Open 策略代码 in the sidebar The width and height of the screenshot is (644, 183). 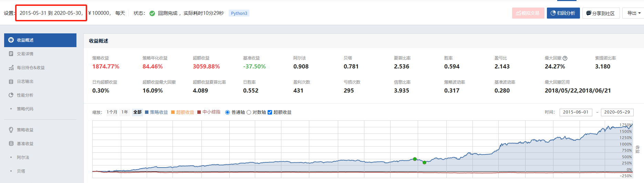point(25,109)
